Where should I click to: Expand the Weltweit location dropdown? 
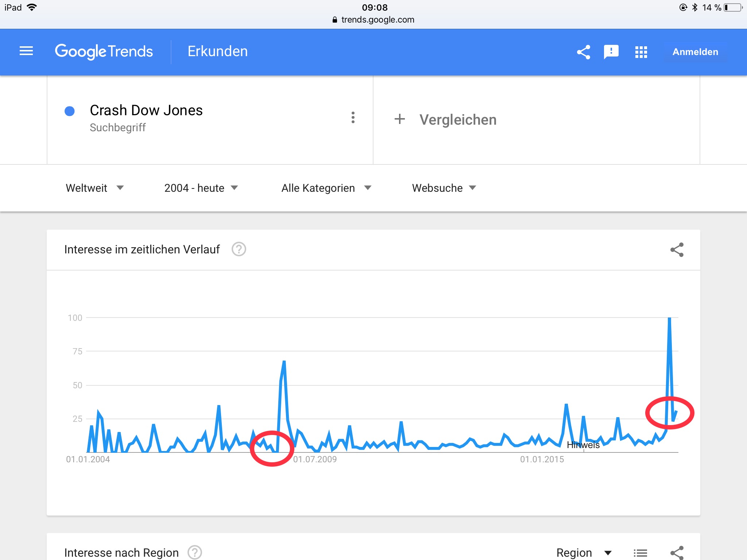click(x=95, y=188)
